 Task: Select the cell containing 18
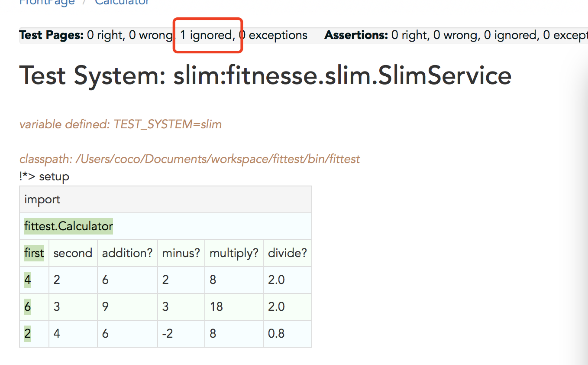pos(234,307)
